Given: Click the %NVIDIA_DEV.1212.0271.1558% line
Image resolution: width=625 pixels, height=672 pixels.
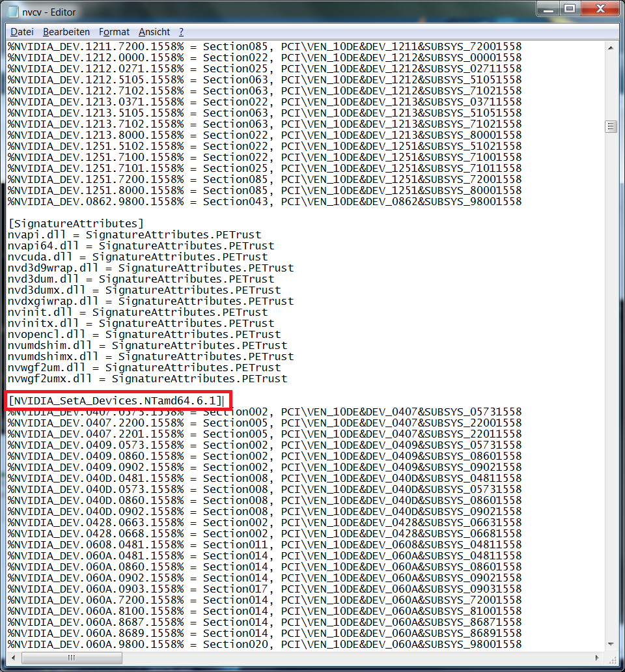Looking at the screenshot, I should pos(265,69).
